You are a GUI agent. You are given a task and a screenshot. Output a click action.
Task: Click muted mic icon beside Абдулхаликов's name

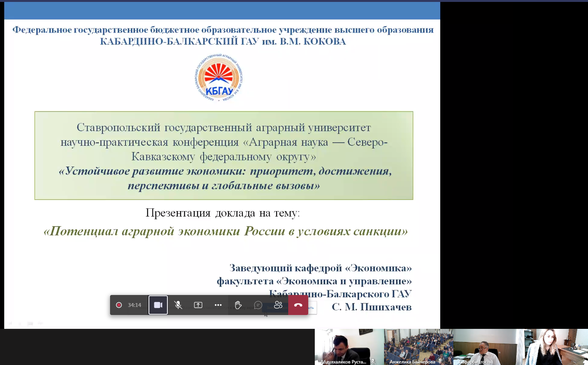[x=373, y=362]
